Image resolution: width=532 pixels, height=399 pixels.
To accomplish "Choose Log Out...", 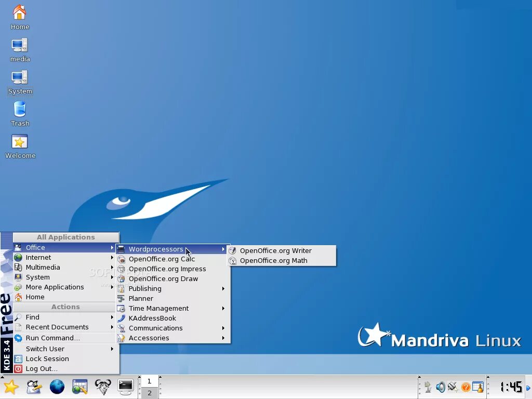I will 66,368.
